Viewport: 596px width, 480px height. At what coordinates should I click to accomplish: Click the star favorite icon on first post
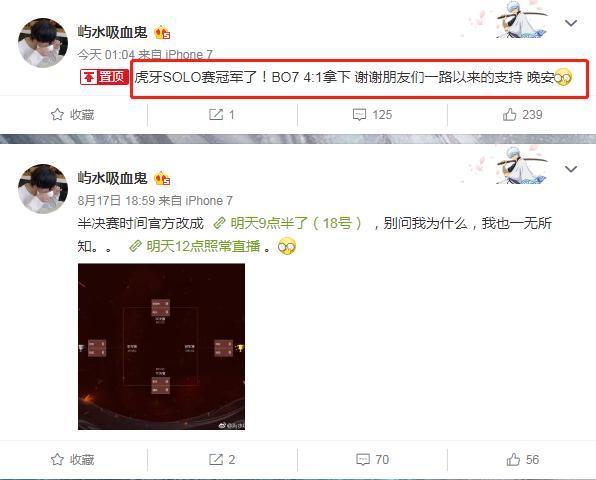tap(57, 114)
